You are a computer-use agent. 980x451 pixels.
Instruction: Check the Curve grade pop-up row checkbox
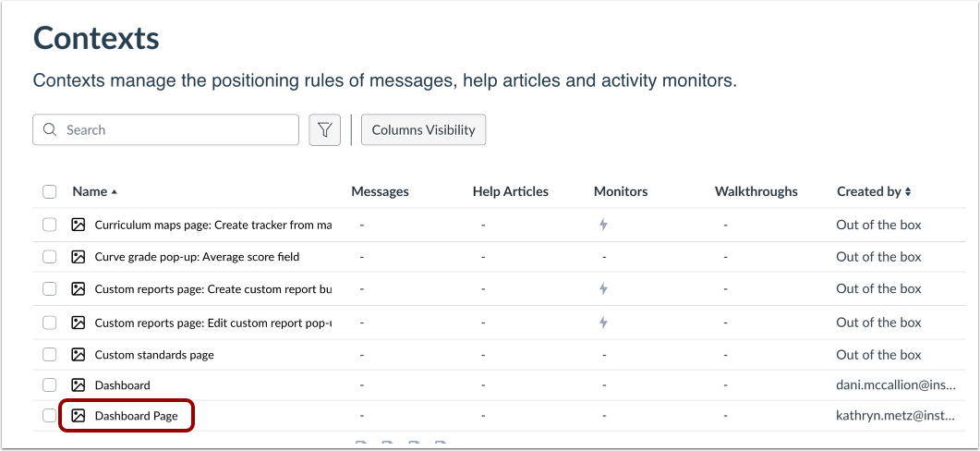click(50, 257)
